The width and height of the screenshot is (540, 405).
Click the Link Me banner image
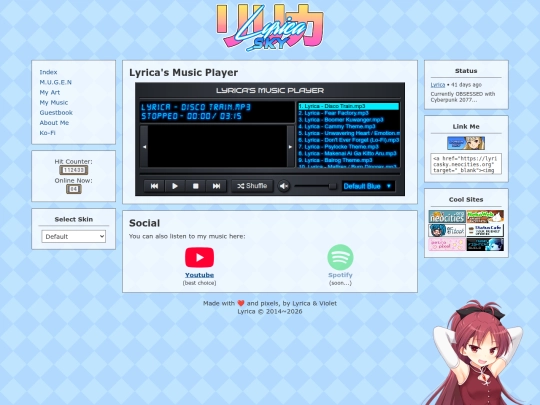click(466, 143)
